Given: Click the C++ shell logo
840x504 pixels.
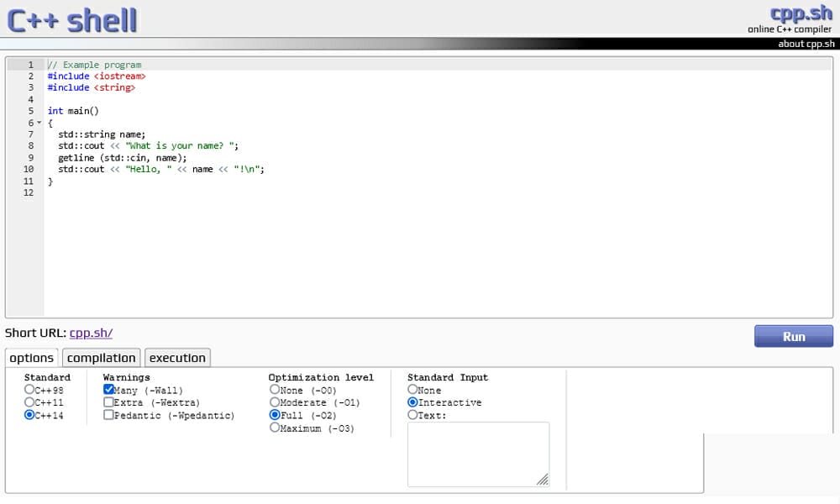Looking at the screenshot, I should pyautogui.click(x=71, y=18).
